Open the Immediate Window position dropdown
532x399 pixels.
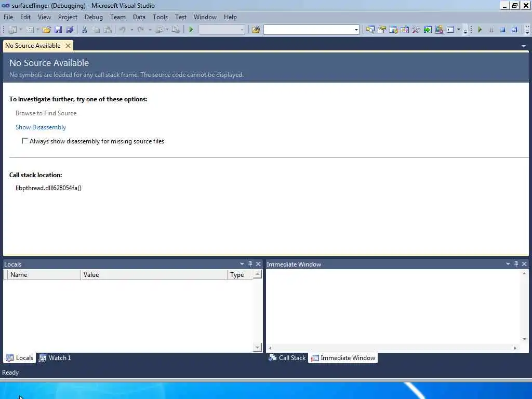(508, 264)
